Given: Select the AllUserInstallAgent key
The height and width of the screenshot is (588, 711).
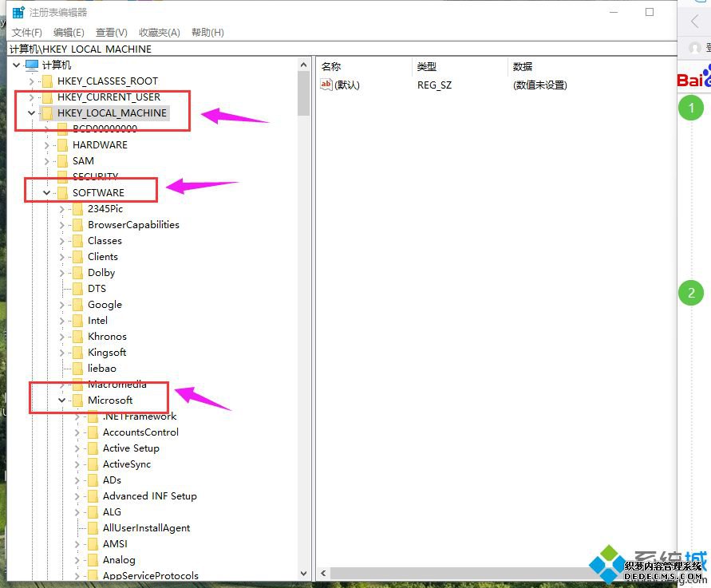Looking at the screenshot, I should [147, 528].
